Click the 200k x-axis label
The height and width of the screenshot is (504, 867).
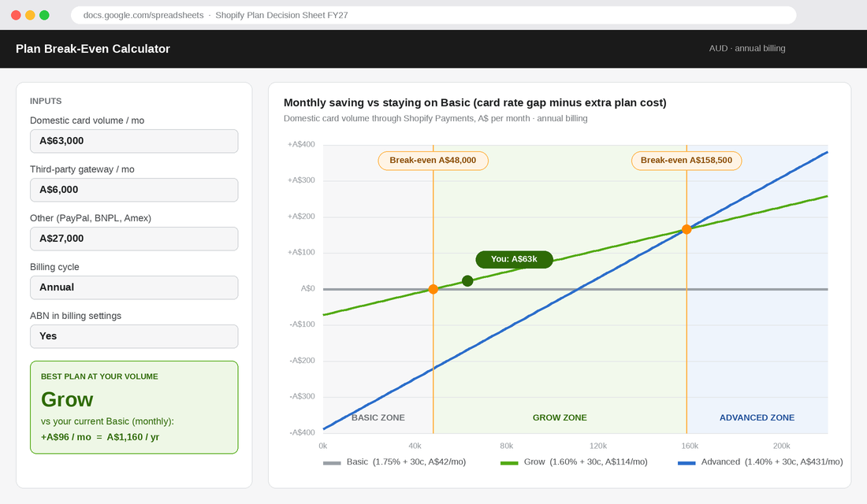[x=782, y=446]
